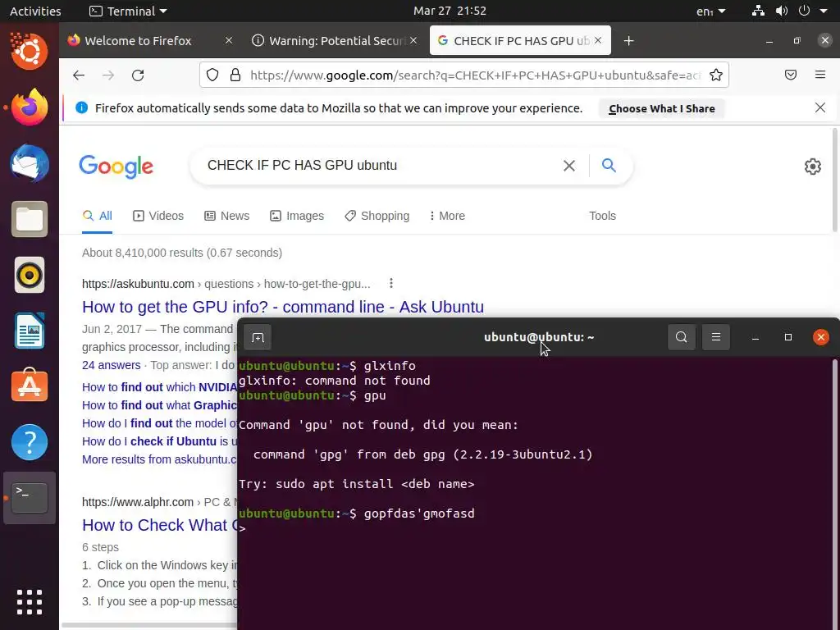The image size is (840, 630).
Task: Select the Shopping results tab
Action: pos(377,216)
